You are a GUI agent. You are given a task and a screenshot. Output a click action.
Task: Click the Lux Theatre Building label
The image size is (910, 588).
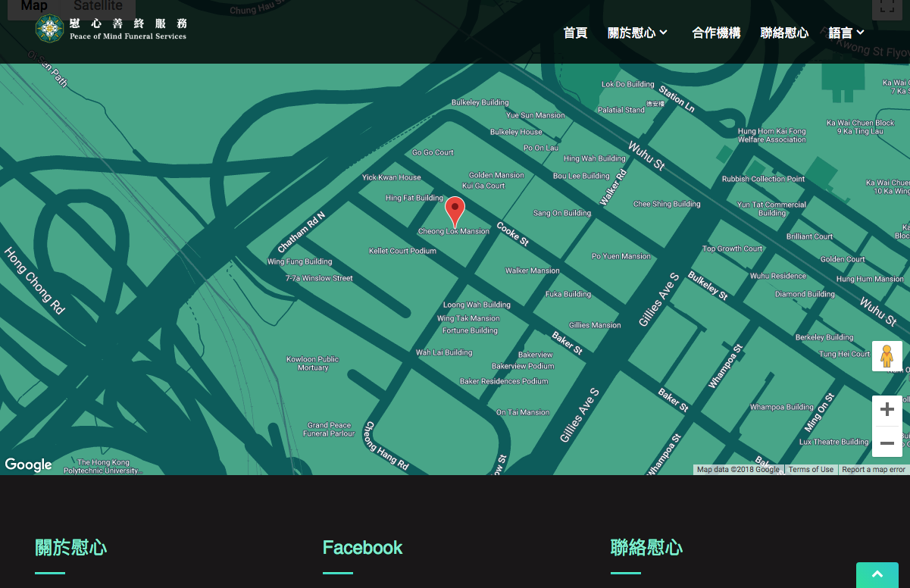[834, 442]
